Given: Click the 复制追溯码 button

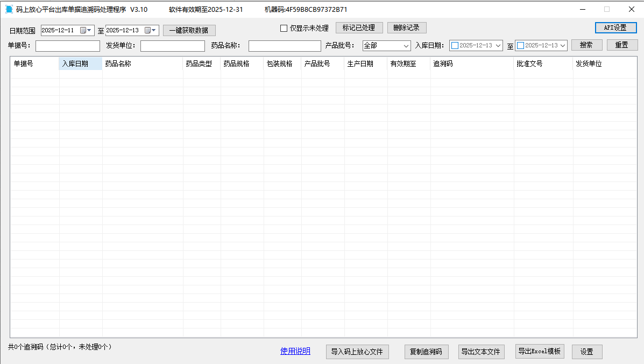Looking at the screenshot, I should pyautogui.click(x=427, y=352).
